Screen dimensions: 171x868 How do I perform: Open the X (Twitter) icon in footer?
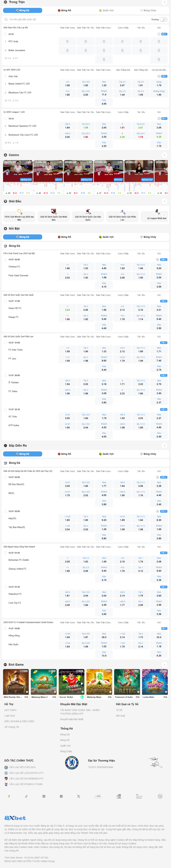click(x=78, y=796)
